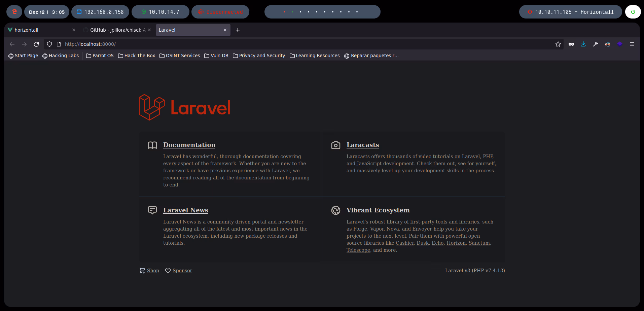
Task: Open the Documentation link
Action: coord(189,145)
